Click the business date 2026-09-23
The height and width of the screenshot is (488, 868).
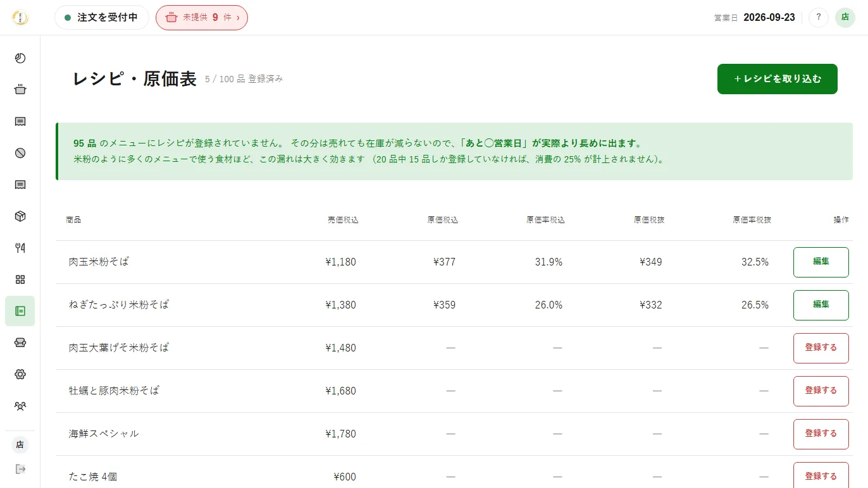click(x=769, y=18)
